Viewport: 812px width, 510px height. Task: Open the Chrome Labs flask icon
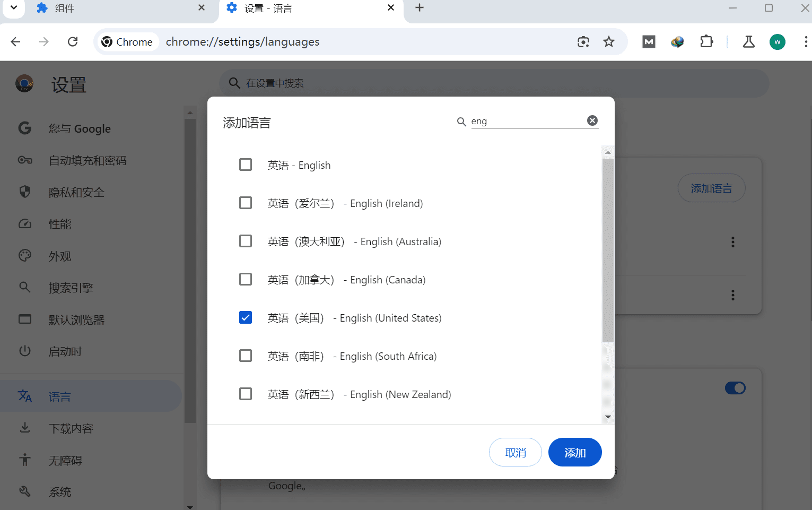tap(748, 41)
